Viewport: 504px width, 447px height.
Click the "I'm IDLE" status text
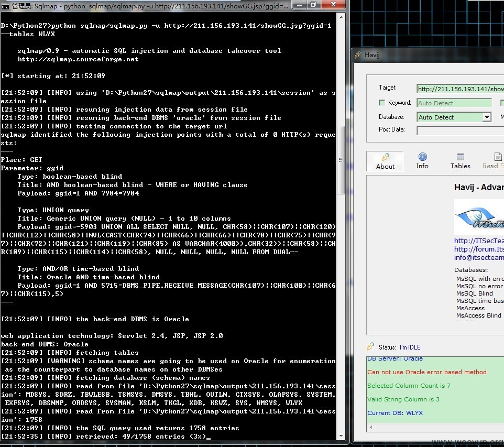410,347
